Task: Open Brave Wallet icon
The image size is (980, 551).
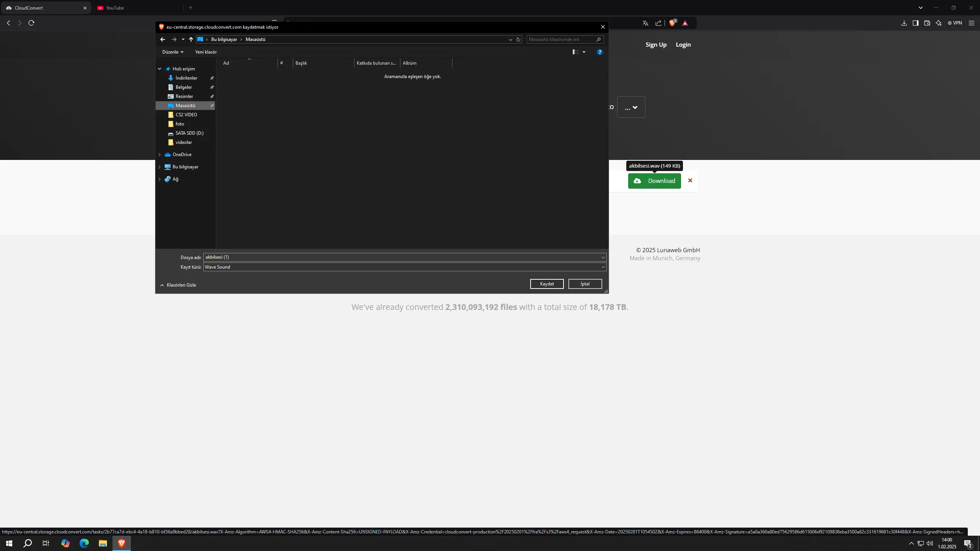Action: click(927, 23)
